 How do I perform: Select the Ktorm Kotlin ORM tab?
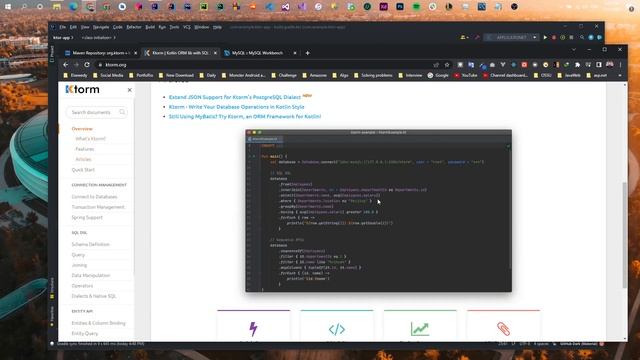[x=180, y=53]
